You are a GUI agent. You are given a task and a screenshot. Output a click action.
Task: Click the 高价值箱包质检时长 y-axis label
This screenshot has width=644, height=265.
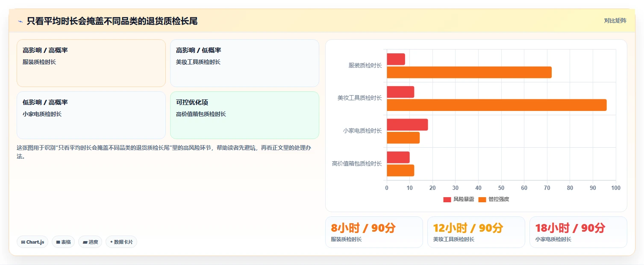[x=357, y=163]
